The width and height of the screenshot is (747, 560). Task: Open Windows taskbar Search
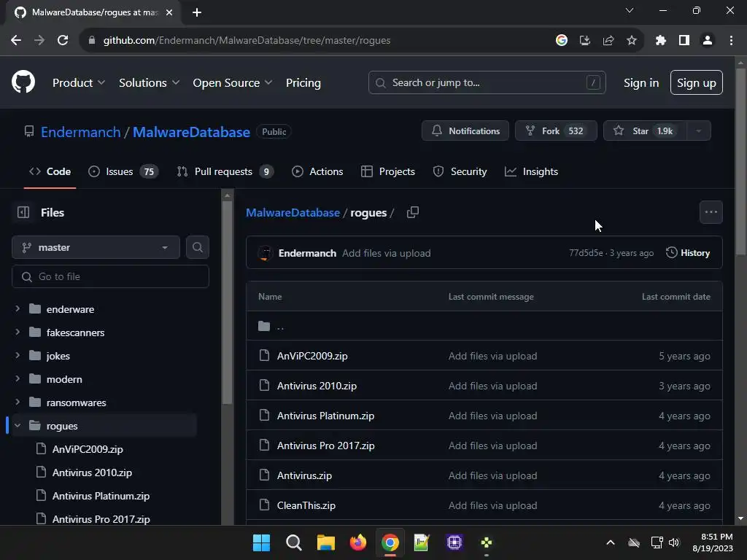pos(294,542)
